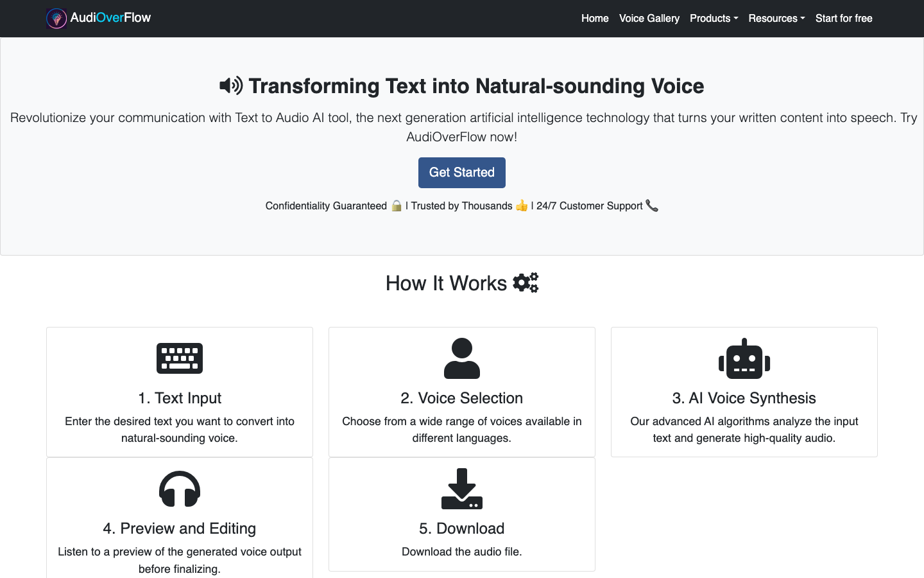Open the Home menu item

pos(595,19)
